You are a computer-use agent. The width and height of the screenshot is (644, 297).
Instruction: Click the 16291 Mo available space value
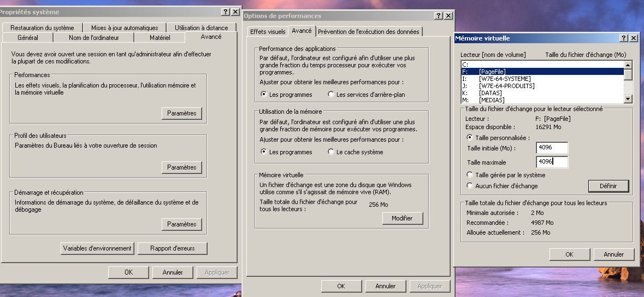click(x=548, y=127)
